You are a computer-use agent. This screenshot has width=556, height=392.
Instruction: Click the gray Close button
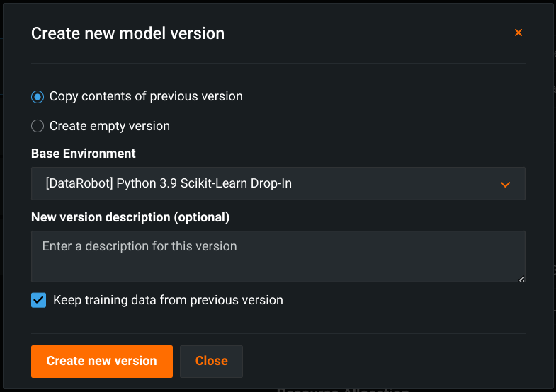coord(211,361)
